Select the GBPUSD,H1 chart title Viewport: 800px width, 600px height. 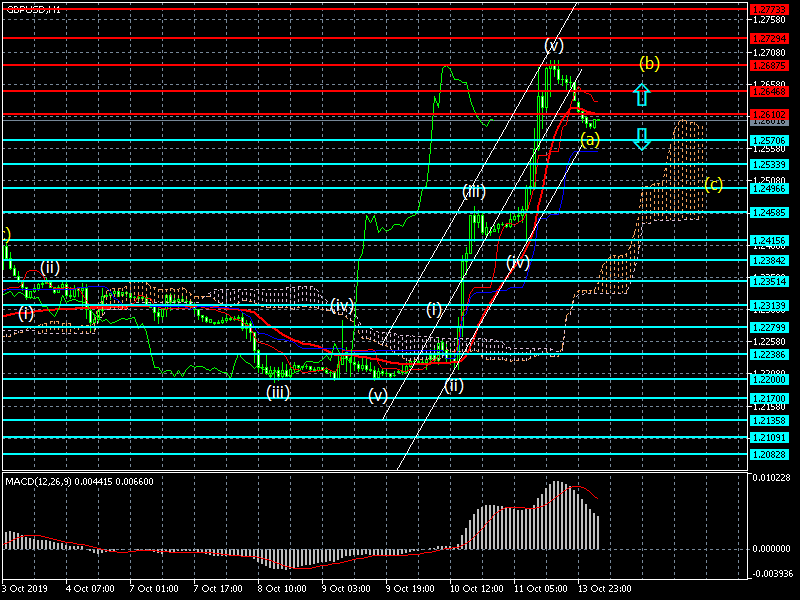pyautogui.click(x=33, y=8)
